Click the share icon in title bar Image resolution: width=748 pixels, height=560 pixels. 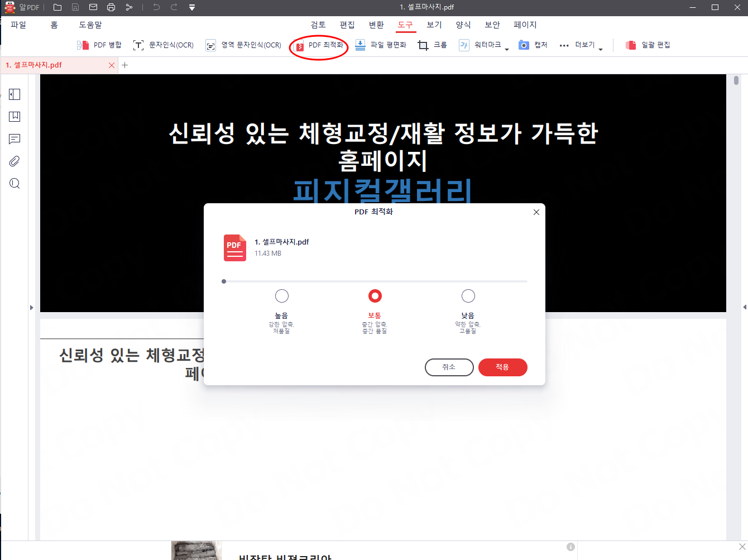click(x=129, y=7)
